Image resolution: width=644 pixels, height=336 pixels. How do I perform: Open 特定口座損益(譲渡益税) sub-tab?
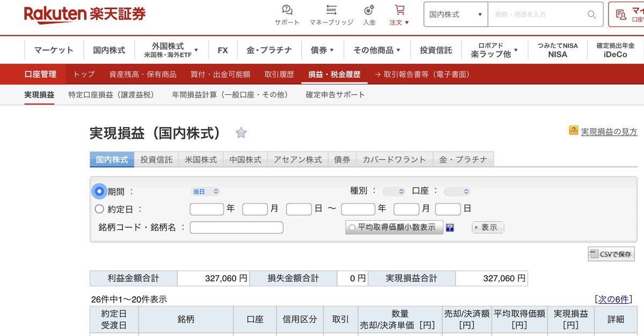tap(111, 95)
